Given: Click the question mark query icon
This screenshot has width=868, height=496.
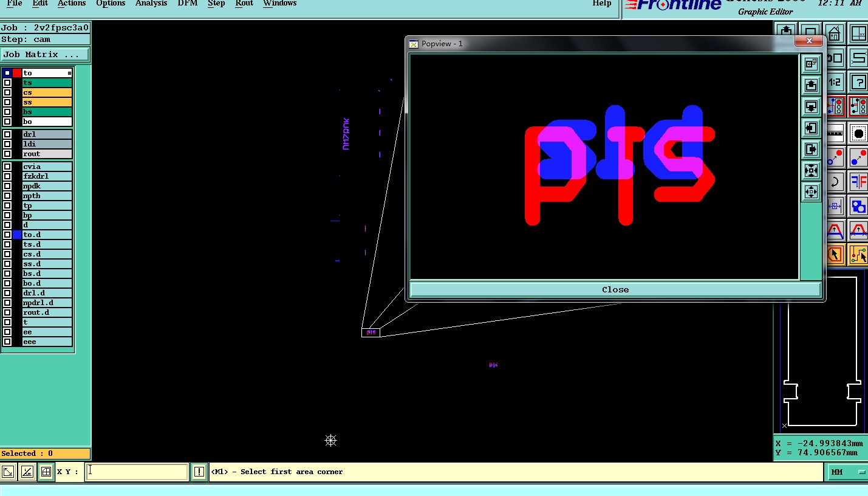Looking at the screenshot, I should [858, 83].
